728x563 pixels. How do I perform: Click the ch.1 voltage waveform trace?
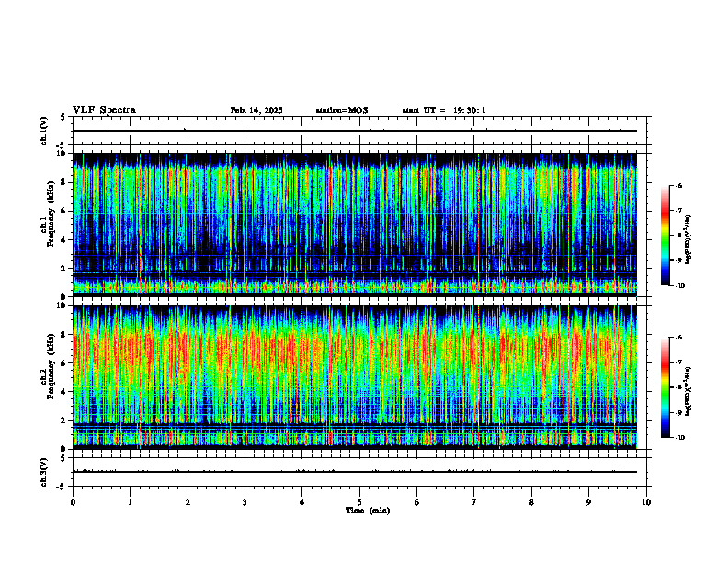tap(355, 131)
